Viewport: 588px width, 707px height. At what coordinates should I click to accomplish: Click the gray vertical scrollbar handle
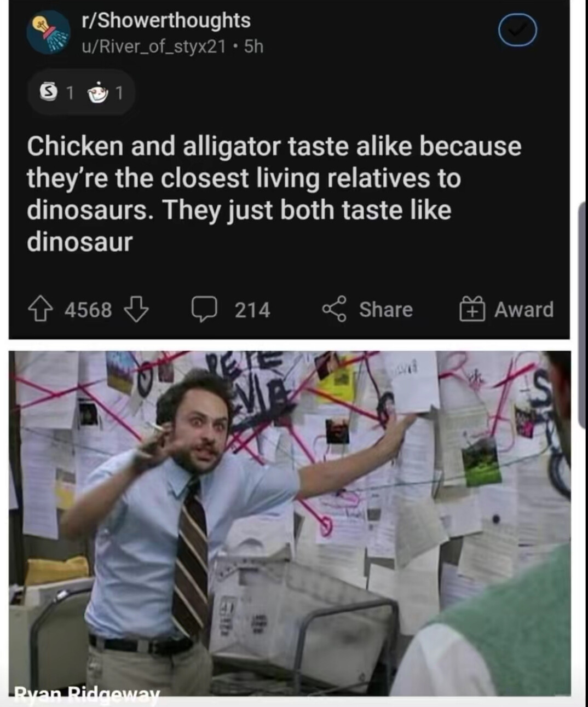pos(583,315)
